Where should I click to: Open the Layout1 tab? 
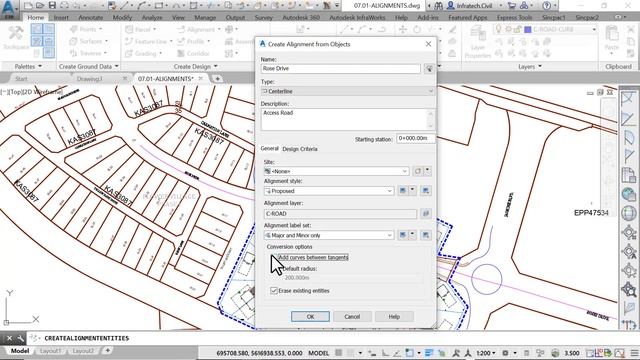click(50, 351)
